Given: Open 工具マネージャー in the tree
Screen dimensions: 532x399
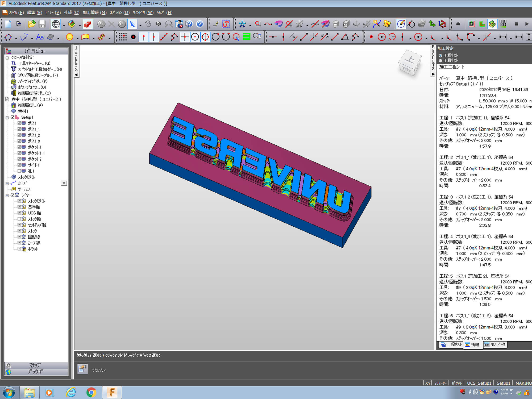Looking at the screenshot, I should pos(34,63).
